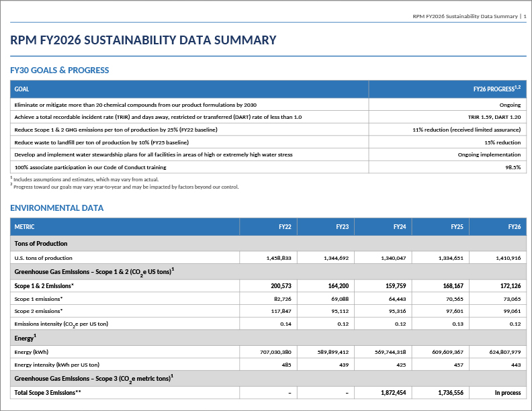The width and height of the screenshot is (532, 411).
Task: Click FY26 Scope 2 value 99,061
Action: tap(512, 311)
